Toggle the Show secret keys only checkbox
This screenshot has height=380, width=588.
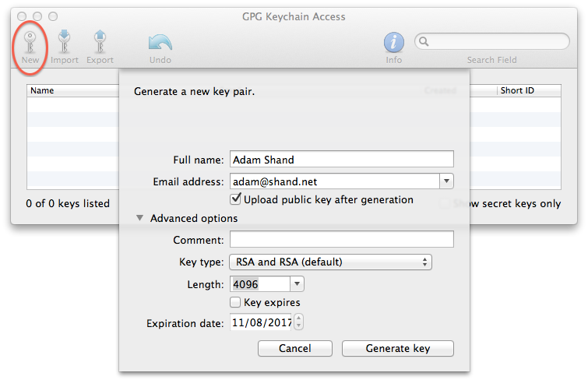[445, 203]
